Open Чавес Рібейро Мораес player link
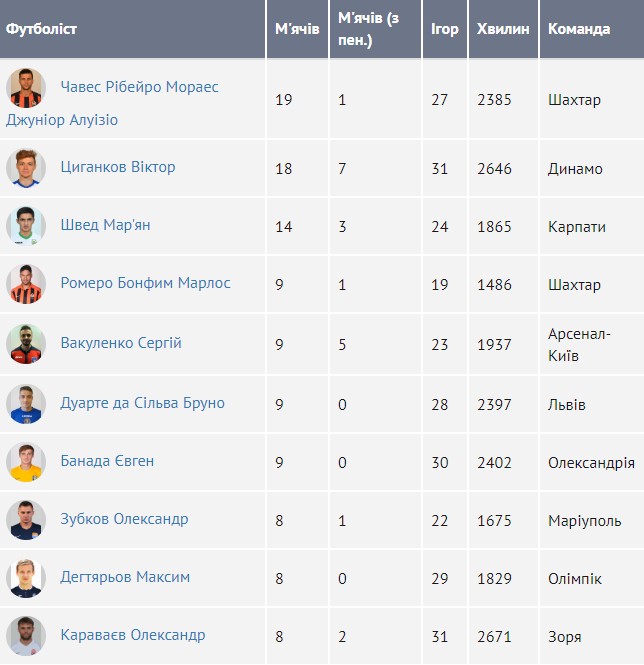 pyautogui.click(x=139, y=87)
